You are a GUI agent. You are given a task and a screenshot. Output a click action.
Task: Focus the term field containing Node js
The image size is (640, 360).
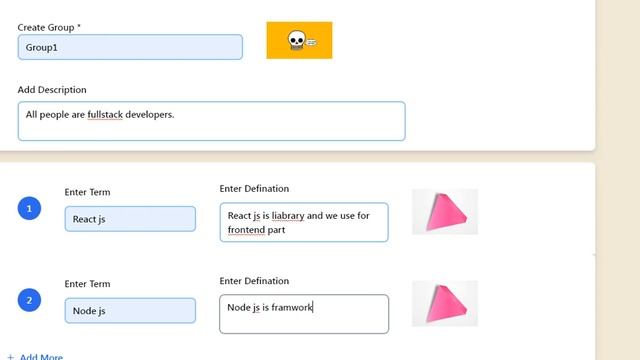click(130, 311)
